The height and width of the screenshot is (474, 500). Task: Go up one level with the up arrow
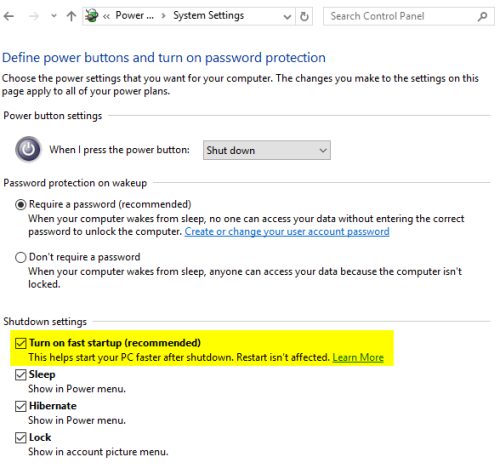click(x=71, y=16)
